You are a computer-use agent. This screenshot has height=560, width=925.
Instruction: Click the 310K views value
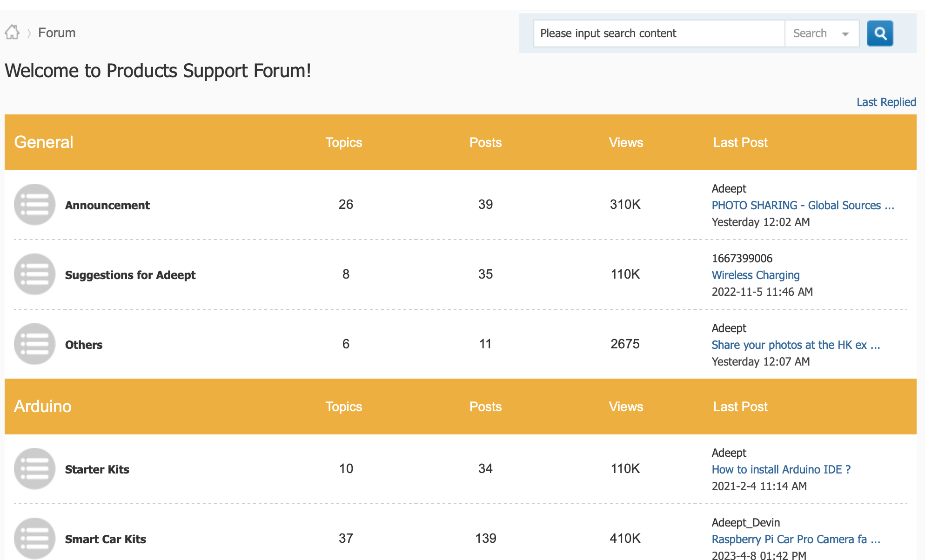coord(625,204)
